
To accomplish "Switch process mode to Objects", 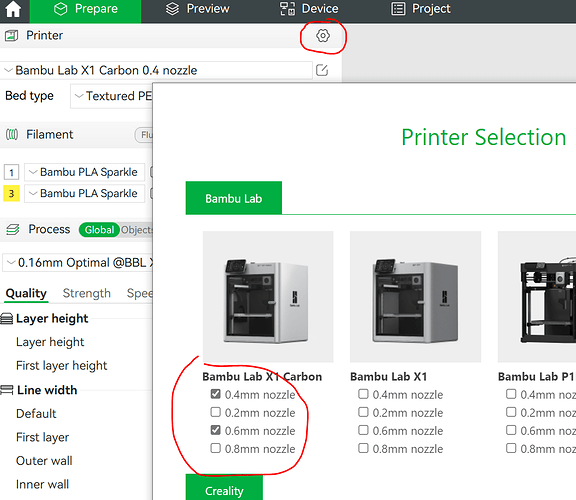I will pyautogui.click(x=136, y=230).
